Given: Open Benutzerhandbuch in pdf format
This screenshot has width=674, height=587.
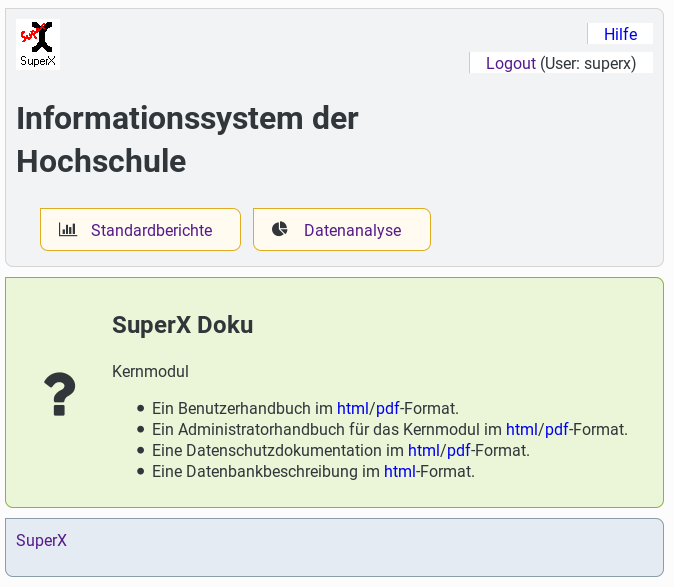Looking at the screenshot, I should [388, 408].
